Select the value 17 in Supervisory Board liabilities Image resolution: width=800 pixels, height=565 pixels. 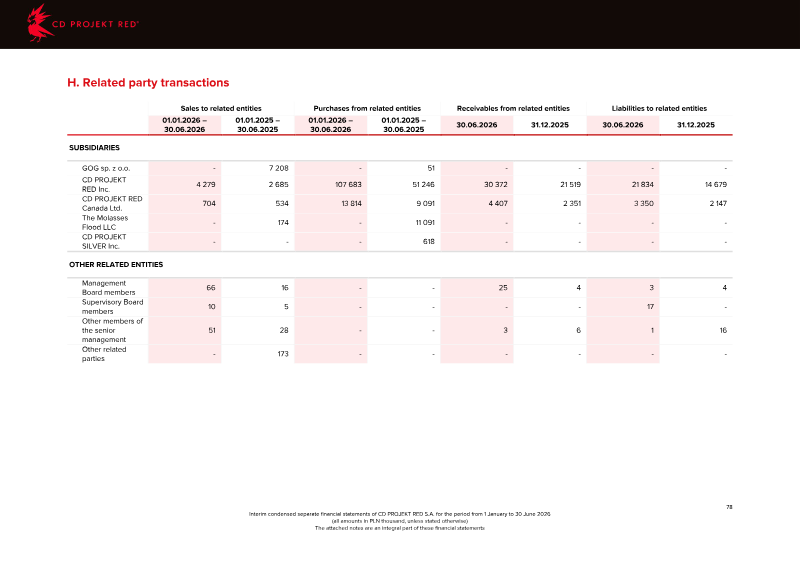pos(650,307)
